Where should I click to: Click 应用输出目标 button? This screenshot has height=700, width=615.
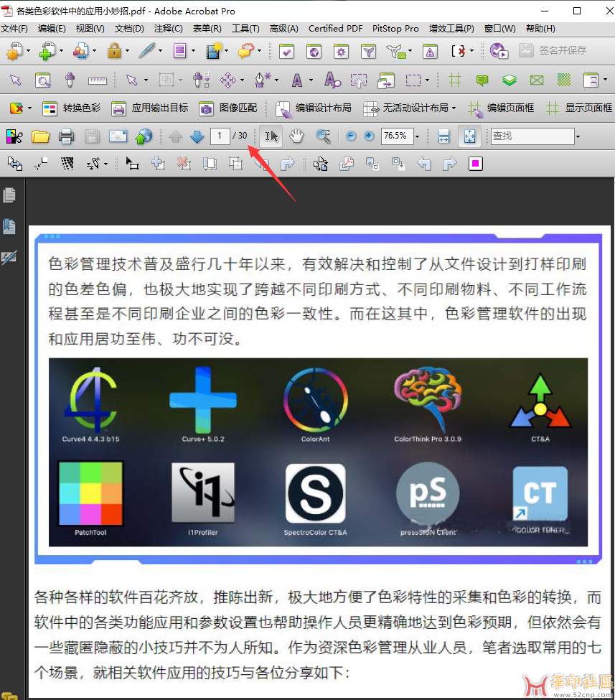[x=150, y=108]
